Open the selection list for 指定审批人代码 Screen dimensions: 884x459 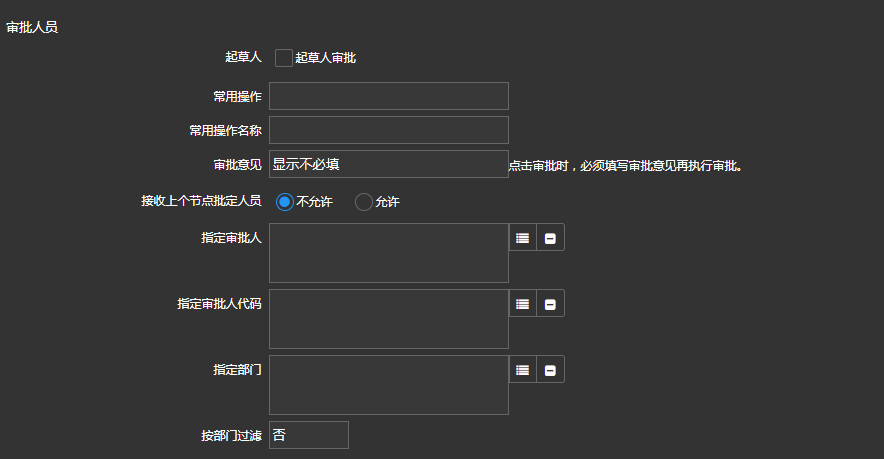click(522, 304)
